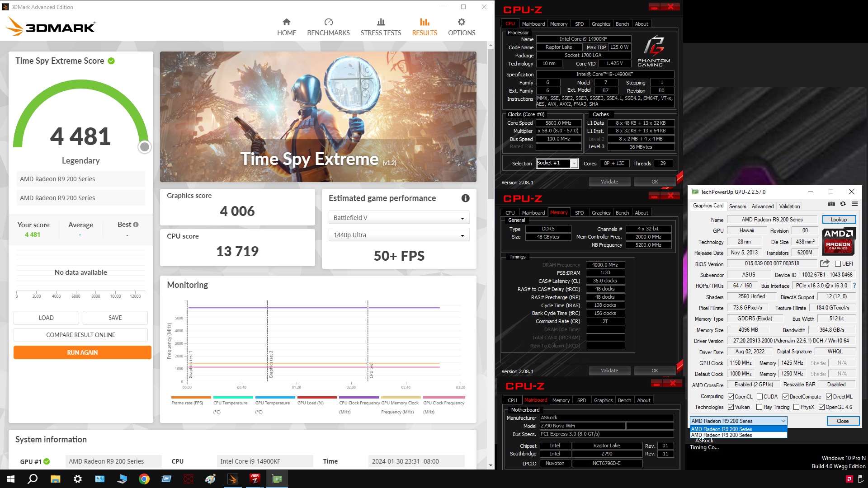Viewport: 868px width, 488px height.
Task: Click the AMD Radeon logo in GPU-Z
Action: 839,241
